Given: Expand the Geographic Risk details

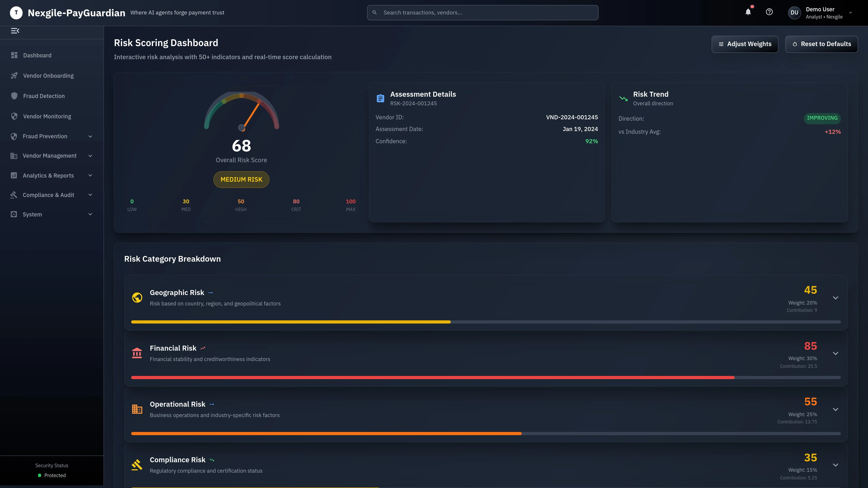Looking at the screenshot, I should point(836,298).
